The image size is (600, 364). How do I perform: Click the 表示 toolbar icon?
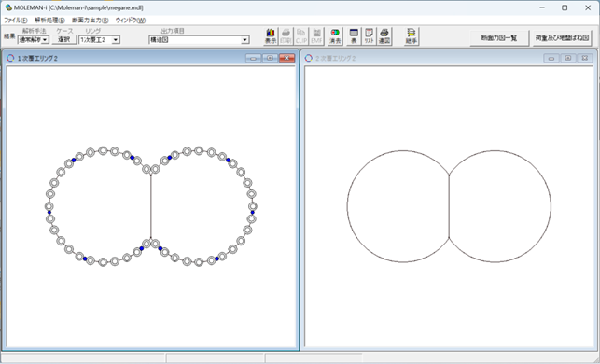[271, 36]
